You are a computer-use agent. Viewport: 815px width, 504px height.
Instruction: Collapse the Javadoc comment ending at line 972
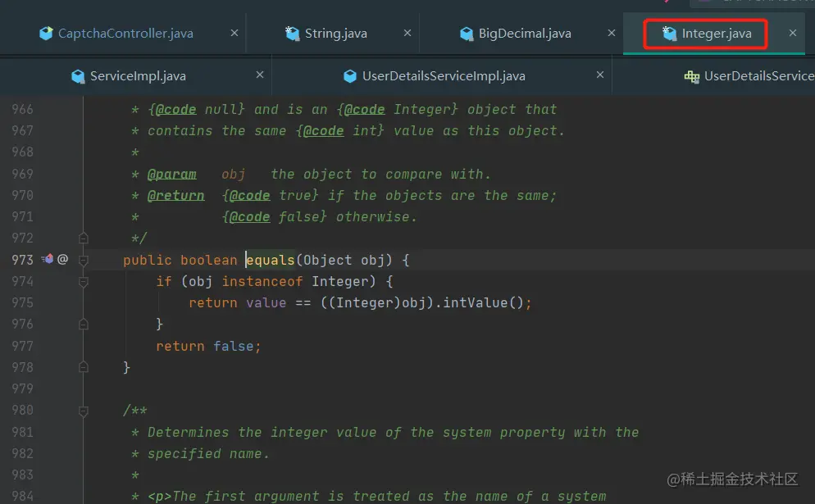coord(83,238)
